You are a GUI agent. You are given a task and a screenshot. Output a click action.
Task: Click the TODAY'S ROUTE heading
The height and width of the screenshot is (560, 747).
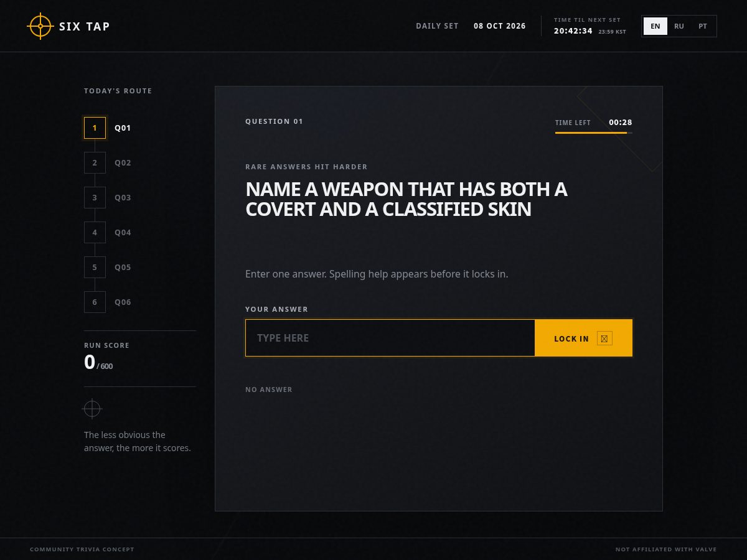pos(118,91)
